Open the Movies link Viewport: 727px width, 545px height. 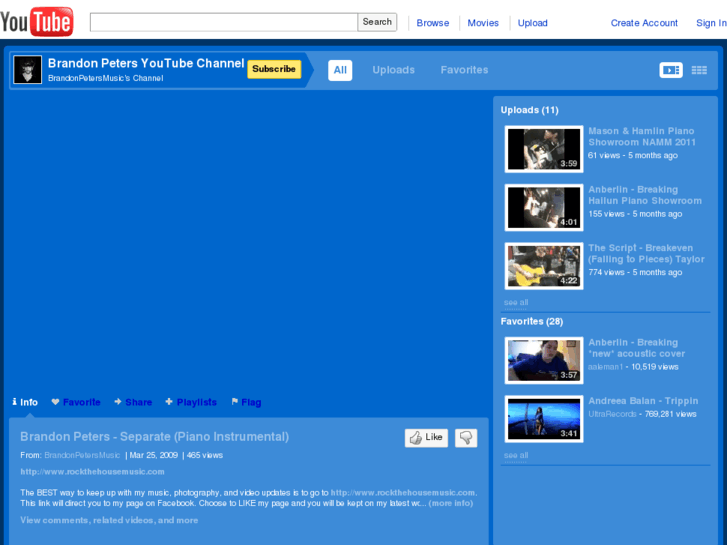point(483,23)
